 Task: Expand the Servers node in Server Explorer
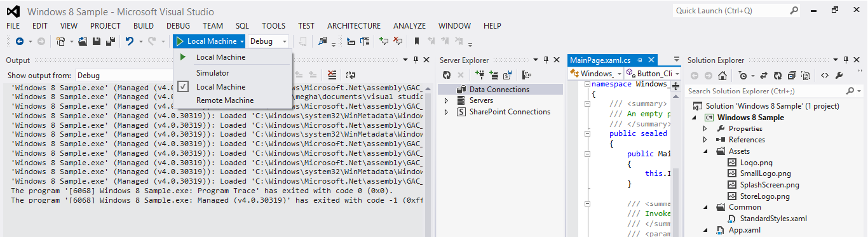click(446, 101)
